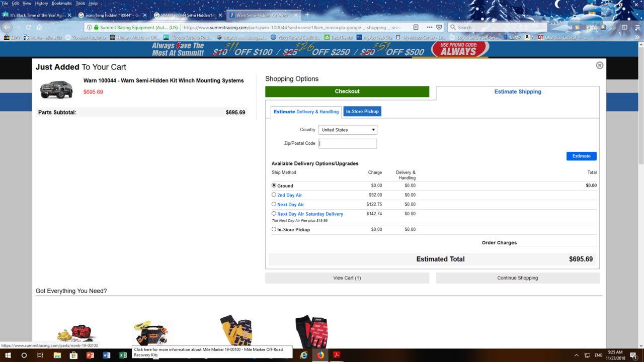
Task: Open Navy Federal Credit Union bookmark
Action: (x=295, y=37)
